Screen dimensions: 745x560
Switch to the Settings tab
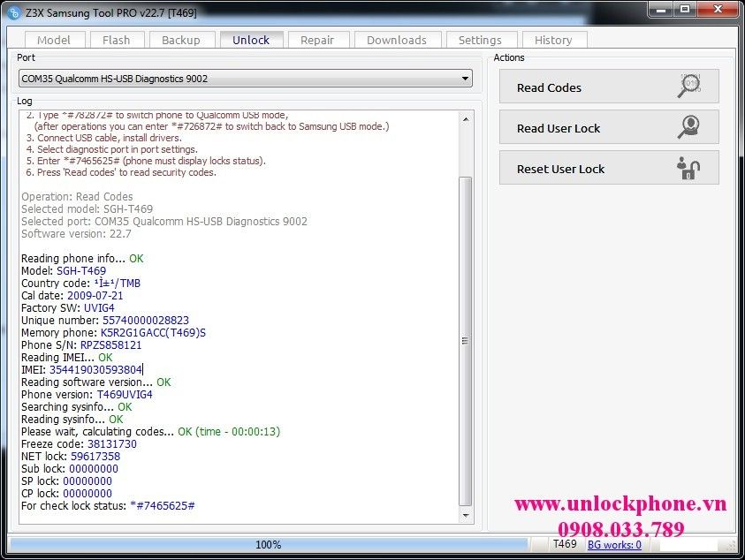coord(481,40)
